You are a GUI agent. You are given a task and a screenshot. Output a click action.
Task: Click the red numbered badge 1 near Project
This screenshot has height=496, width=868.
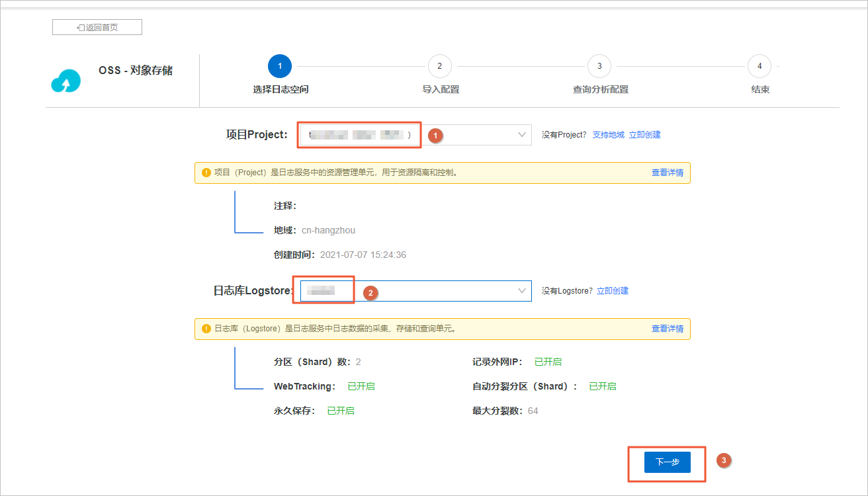tap(435, 135)
